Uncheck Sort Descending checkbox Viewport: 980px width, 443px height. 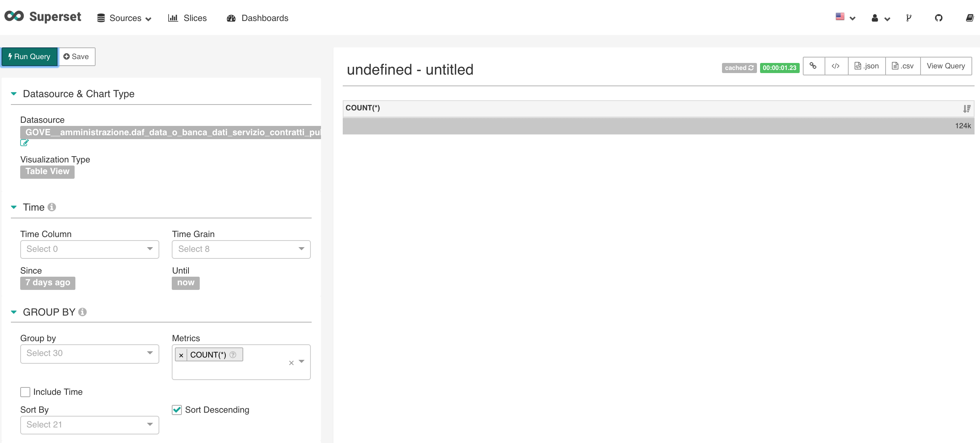(x=177, y=410)
